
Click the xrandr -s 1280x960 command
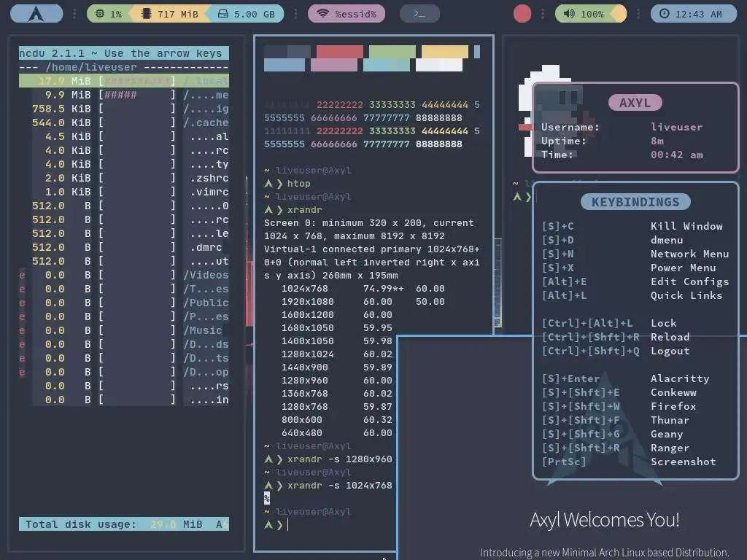click(x=328, y=459)
